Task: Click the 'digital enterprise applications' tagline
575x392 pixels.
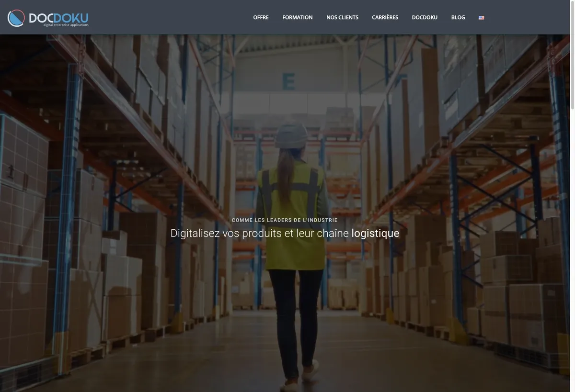Action: [66, 25]
